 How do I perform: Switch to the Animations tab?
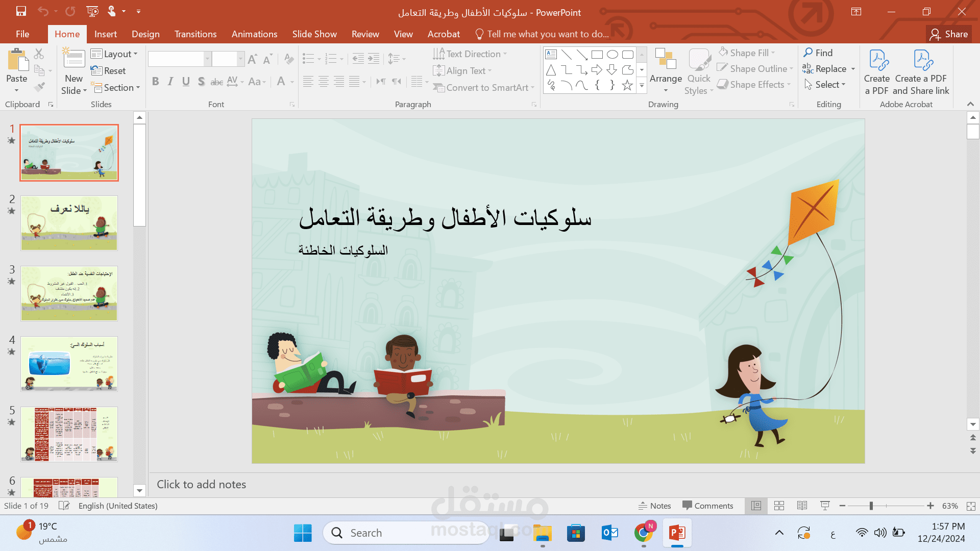pos(254,34)
